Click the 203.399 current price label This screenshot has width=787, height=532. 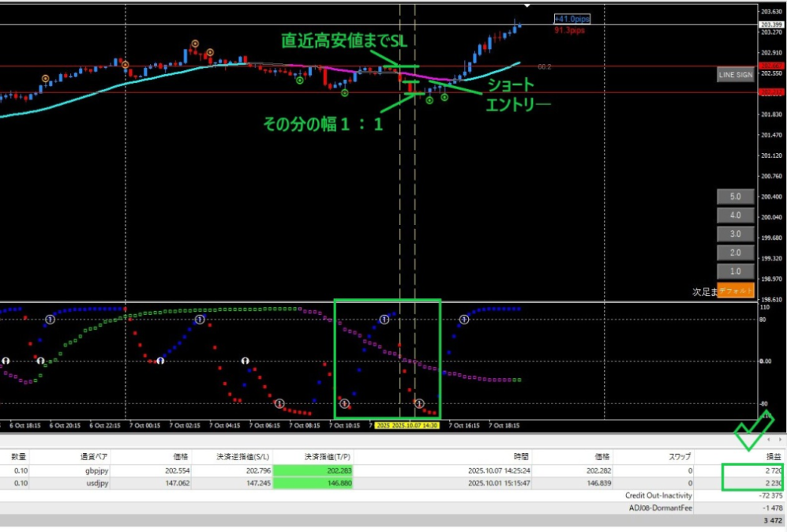[x=771, y=24]
